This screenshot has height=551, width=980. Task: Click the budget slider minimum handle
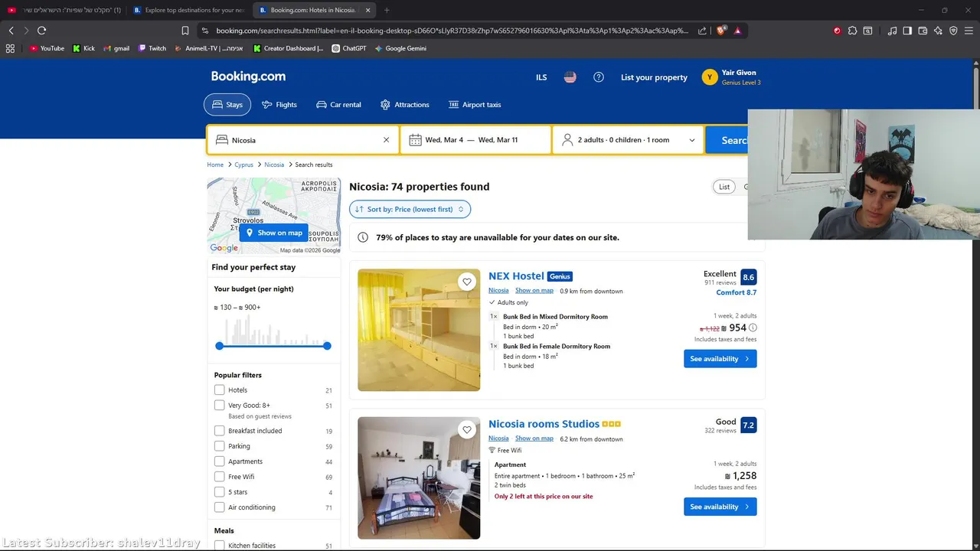click(220, 346)
